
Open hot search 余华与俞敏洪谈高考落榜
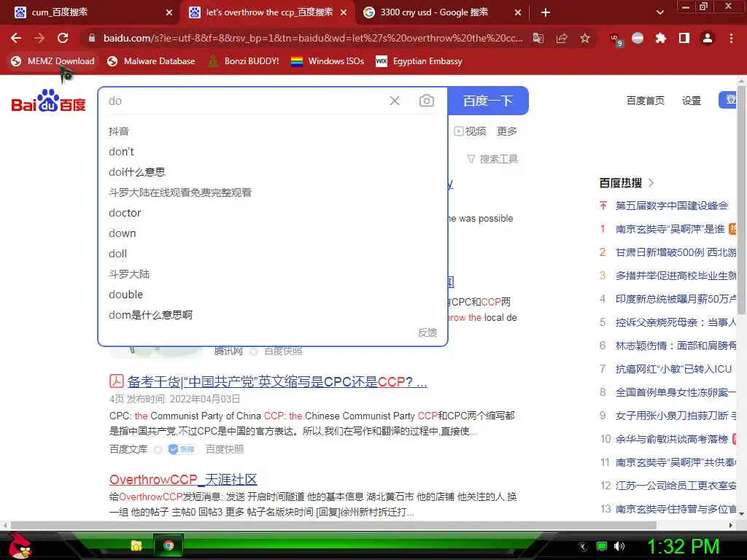(672, 439)
